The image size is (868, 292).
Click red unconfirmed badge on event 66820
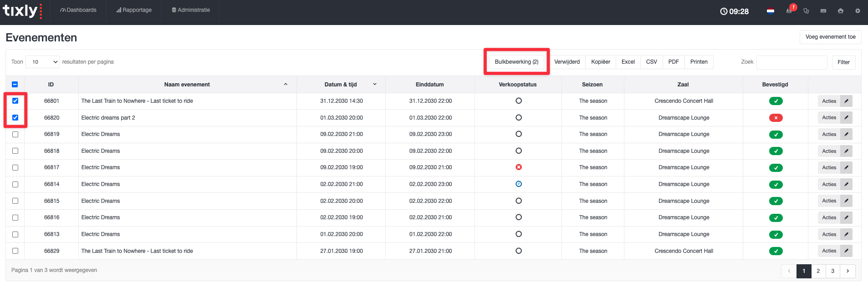pyautogui.click(x=776, y=118)
